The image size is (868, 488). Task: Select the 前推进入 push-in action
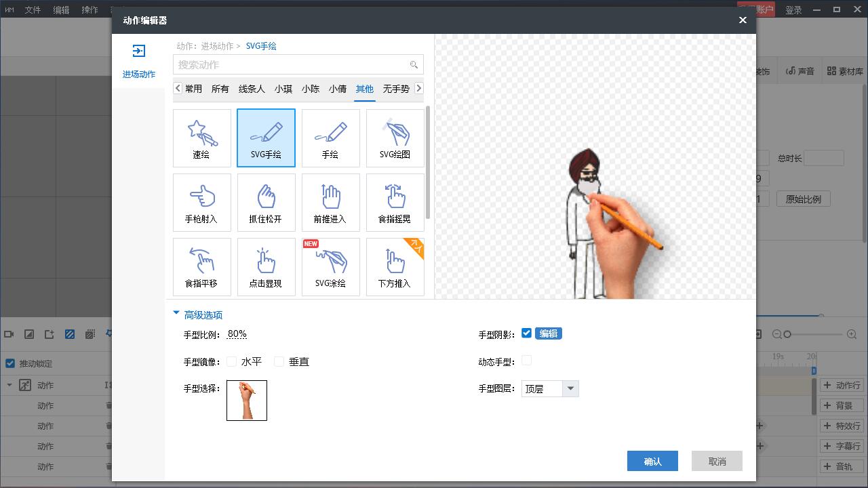pos(330,202)
